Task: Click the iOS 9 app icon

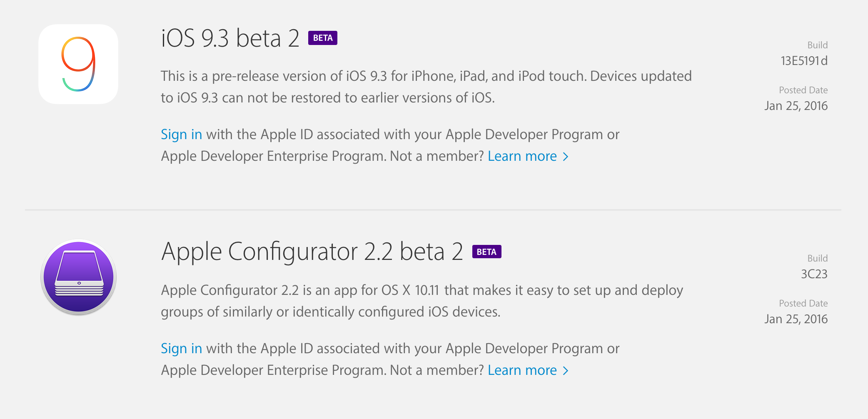Action: point(78,64)
